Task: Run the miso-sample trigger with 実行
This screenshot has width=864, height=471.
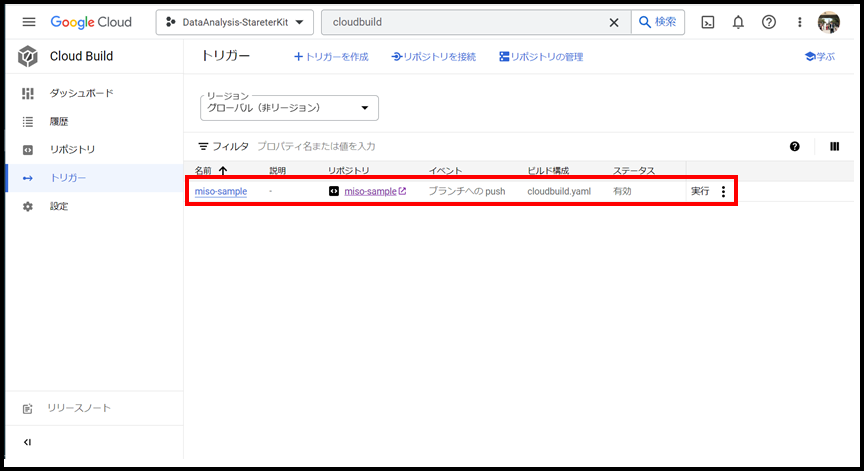Action: [700, 191]
